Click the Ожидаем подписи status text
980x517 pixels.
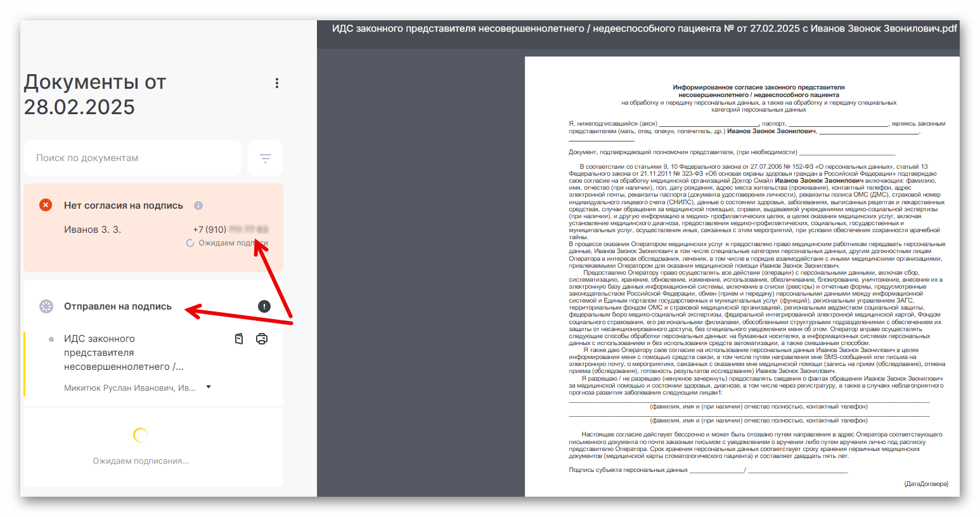[x=233, y=243]
